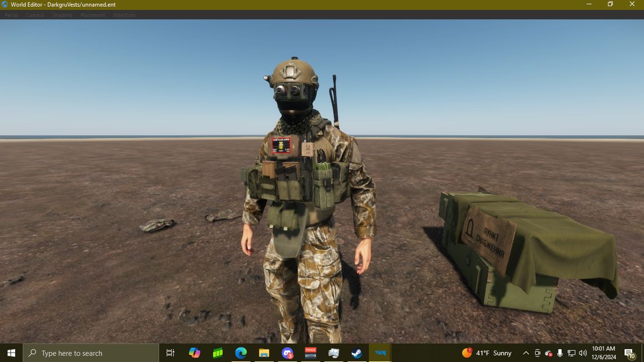The height and width of the screenshot is (362, 644).
Task: Open the volume slider via speaker icon
Action: 583,353
